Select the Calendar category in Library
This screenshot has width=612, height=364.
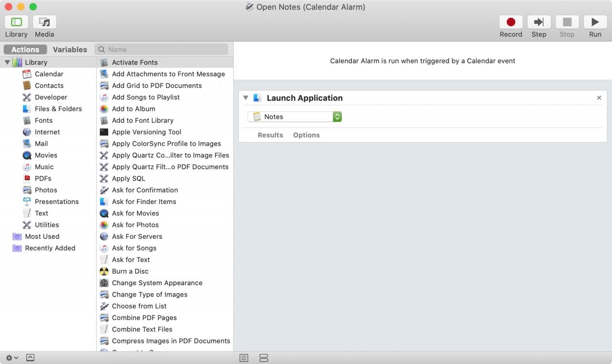[49, 74]
